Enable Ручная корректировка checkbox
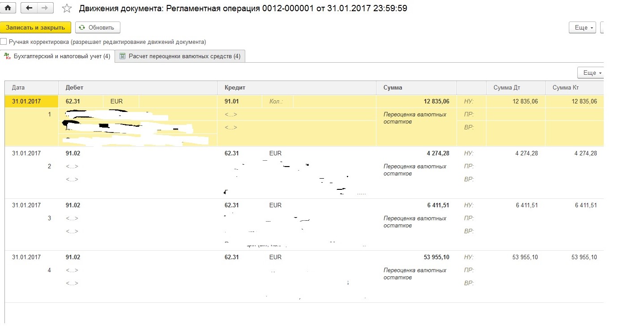This screenshot has width=644, height=334. (x=4, y=42)
